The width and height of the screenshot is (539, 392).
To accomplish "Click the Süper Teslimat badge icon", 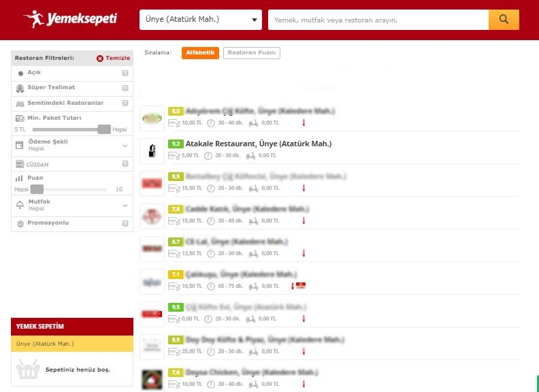I will 20,88.
